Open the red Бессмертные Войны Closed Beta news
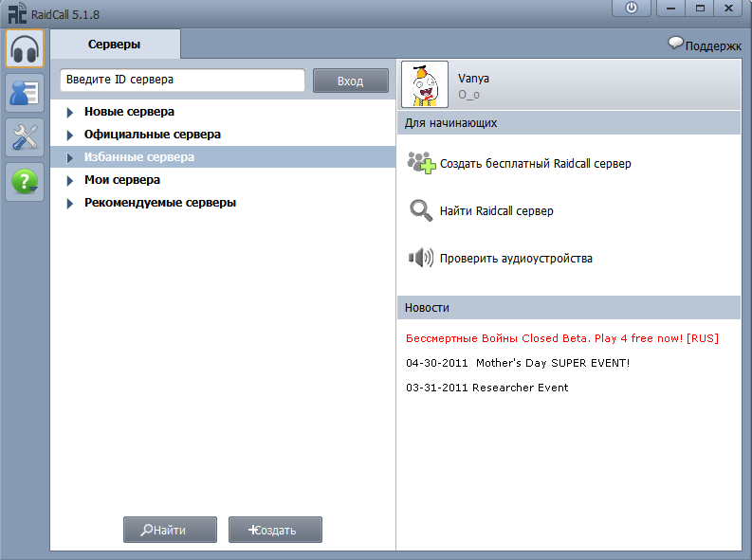The image size is (752, 560). [x=562, y=338]
